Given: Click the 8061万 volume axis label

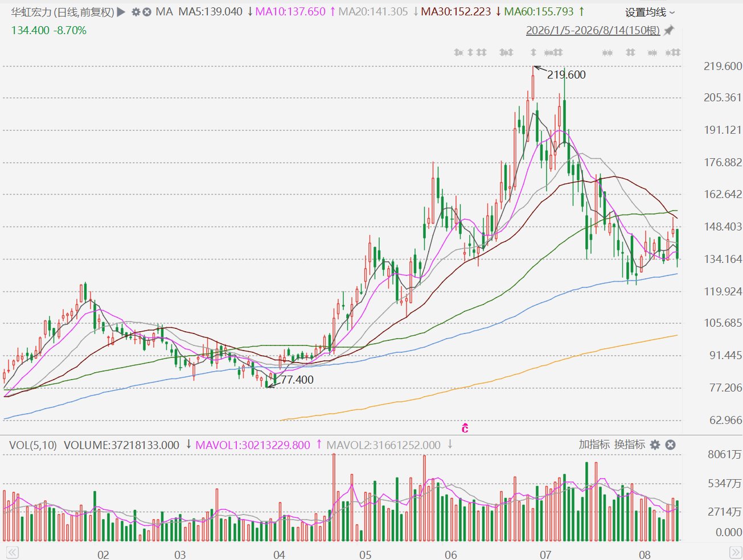Looking at the screenshot, I should coord(724,454).
